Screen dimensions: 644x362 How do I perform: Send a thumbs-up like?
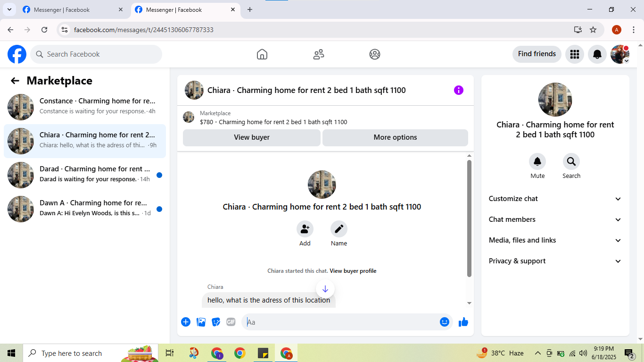(463, 322)
